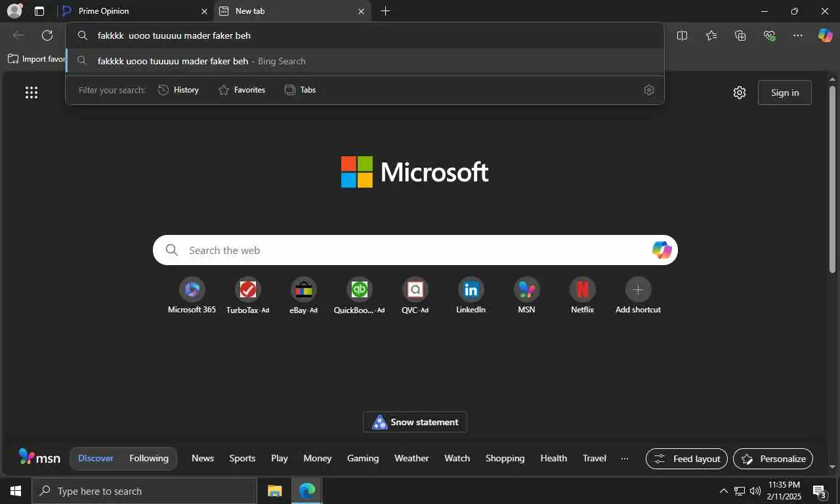The image size is (840, 504).
Task: Click the Snow statement button
Action: pos(415,422)
